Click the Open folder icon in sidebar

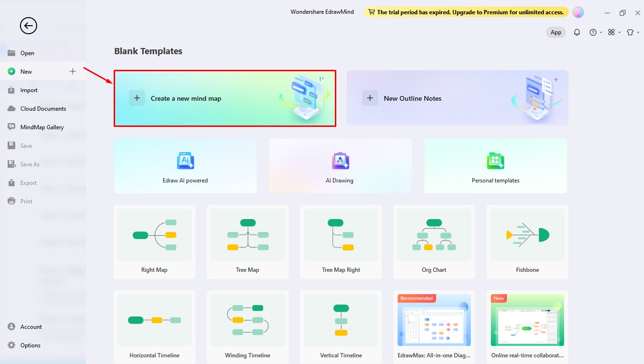pos(11,53)
